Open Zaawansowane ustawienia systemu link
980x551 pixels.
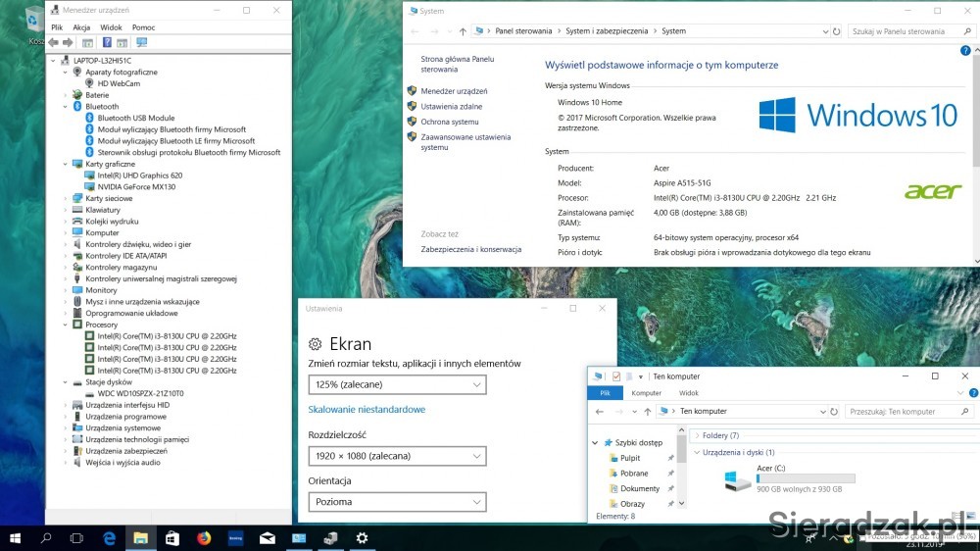(x=465, y=142)
